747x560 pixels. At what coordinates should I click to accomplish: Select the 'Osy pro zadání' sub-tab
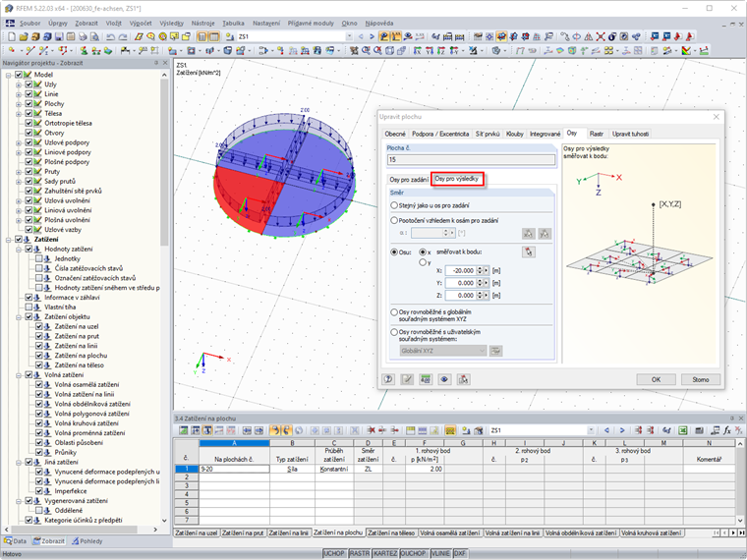point(409,180)
